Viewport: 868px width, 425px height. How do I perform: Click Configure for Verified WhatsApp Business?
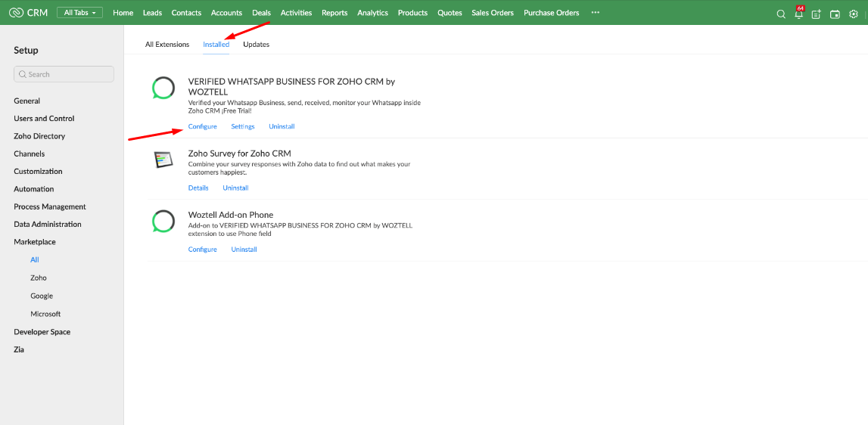point(203,127)
